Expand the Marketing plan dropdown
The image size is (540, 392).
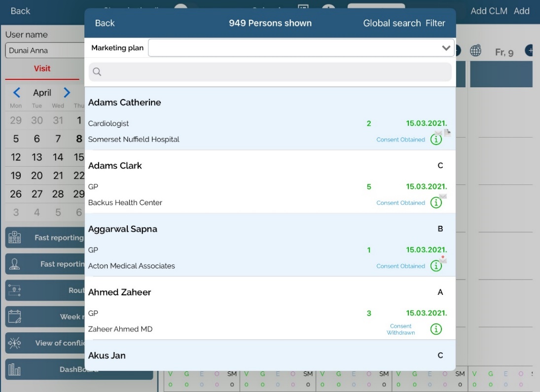446,48
